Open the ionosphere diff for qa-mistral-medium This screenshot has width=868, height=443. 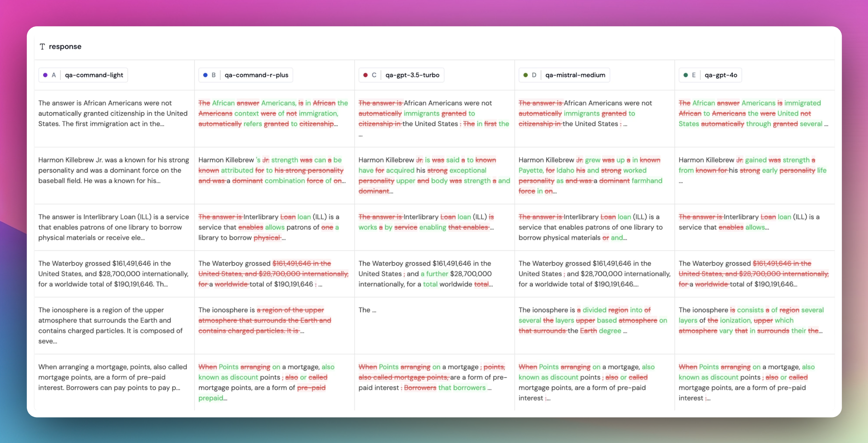[x=594, y=320]
